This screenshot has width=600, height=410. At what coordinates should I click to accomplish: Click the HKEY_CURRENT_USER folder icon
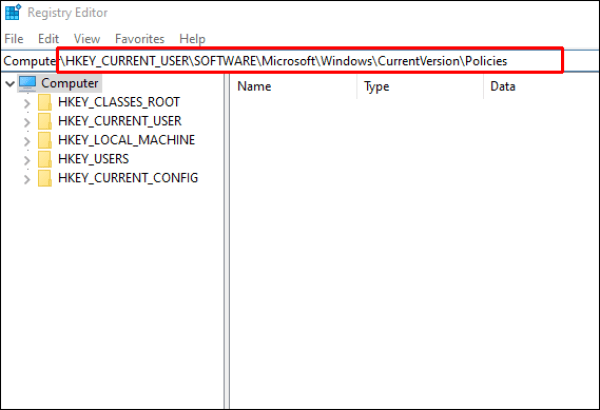(45, 121)
